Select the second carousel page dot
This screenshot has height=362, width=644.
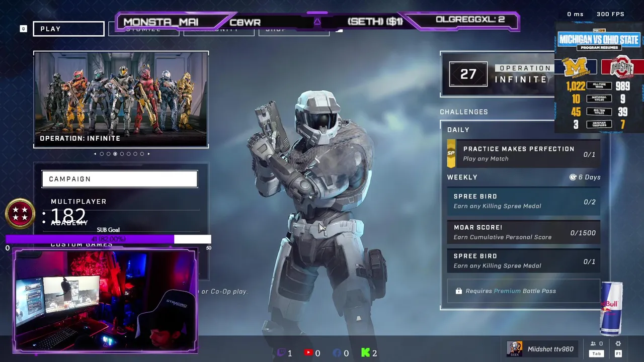(x=108, y=154)
